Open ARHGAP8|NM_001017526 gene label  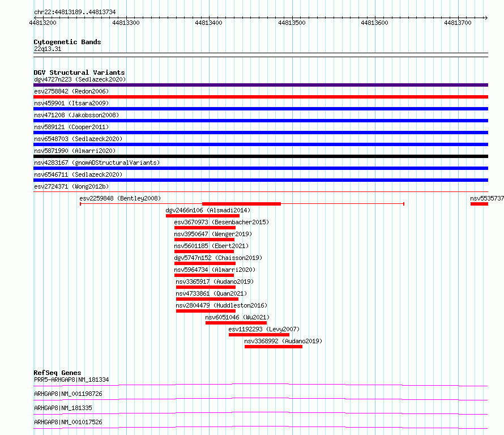pyautogui.click(x=68, y=422)
